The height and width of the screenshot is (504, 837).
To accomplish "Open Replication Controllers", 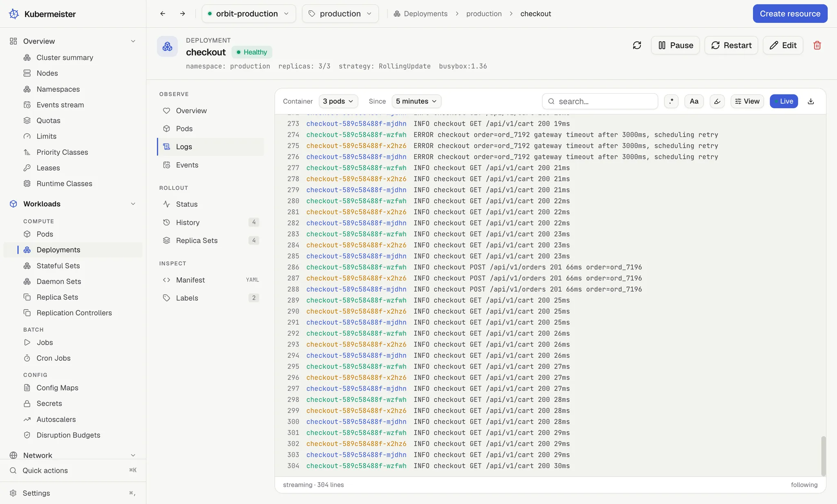I will [74, 313].
